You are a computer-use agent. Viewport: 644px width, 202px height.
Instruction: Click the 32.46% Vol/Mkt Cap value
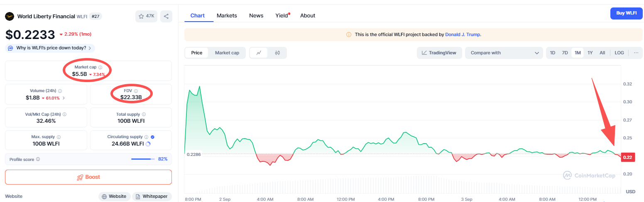click(46, 121)
